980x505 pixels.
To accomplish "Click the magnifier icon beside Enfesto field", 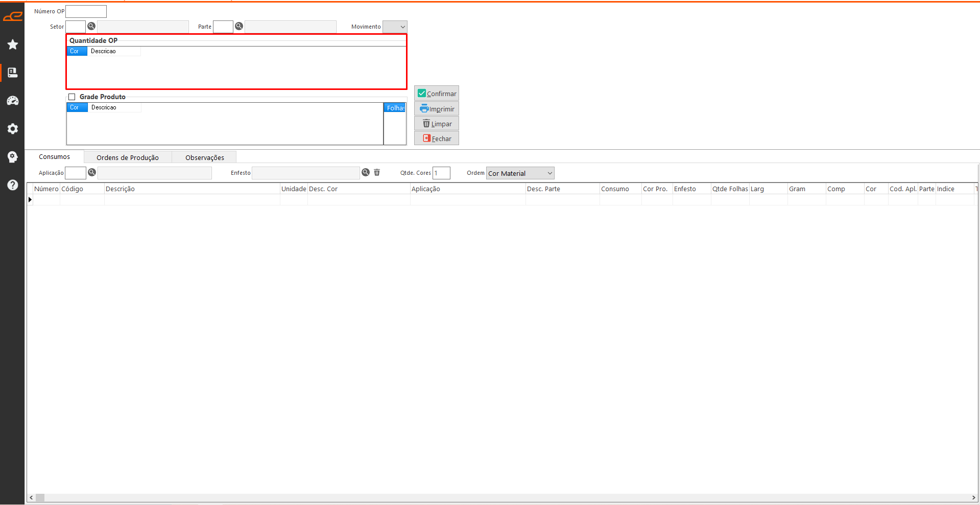I will [366, 173].
